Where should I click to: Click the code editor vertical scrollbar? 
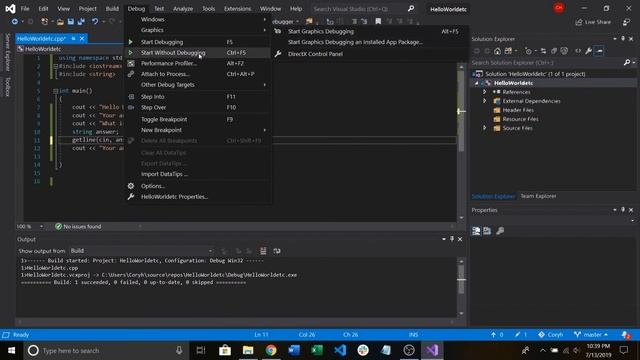pyautogui.click(x=461, y=142)
